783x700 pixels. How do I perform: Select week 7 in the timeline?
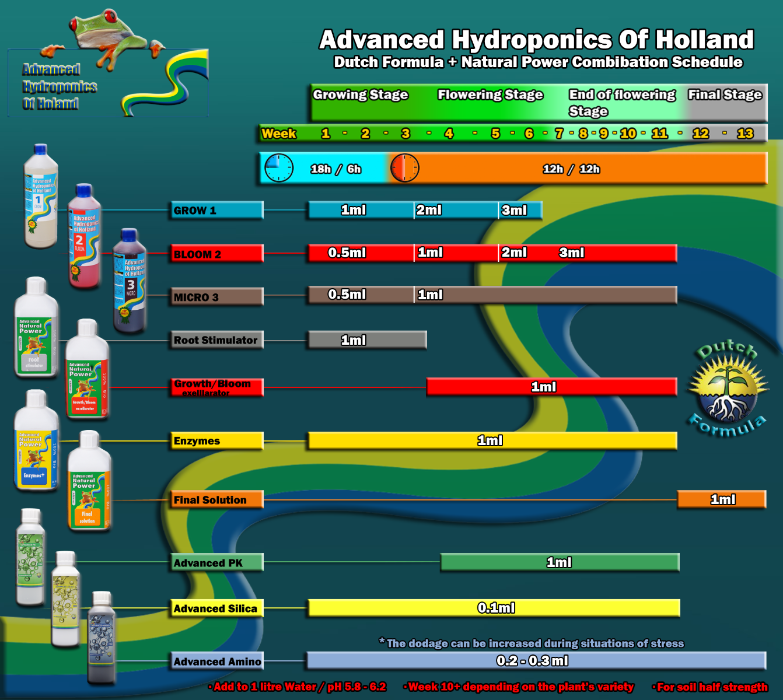click(x=559, y=134)
